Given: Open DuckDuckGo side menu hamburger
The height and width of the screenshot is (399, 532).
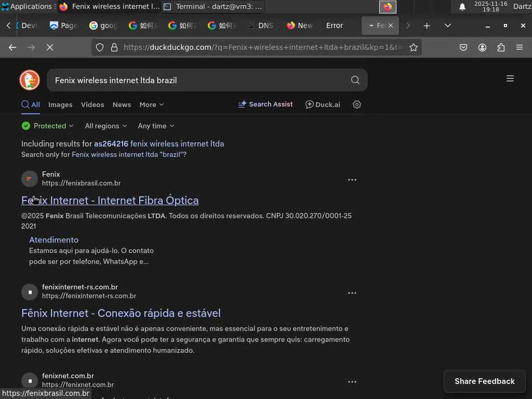Looking at the screenshot, I should click(510, 79).
